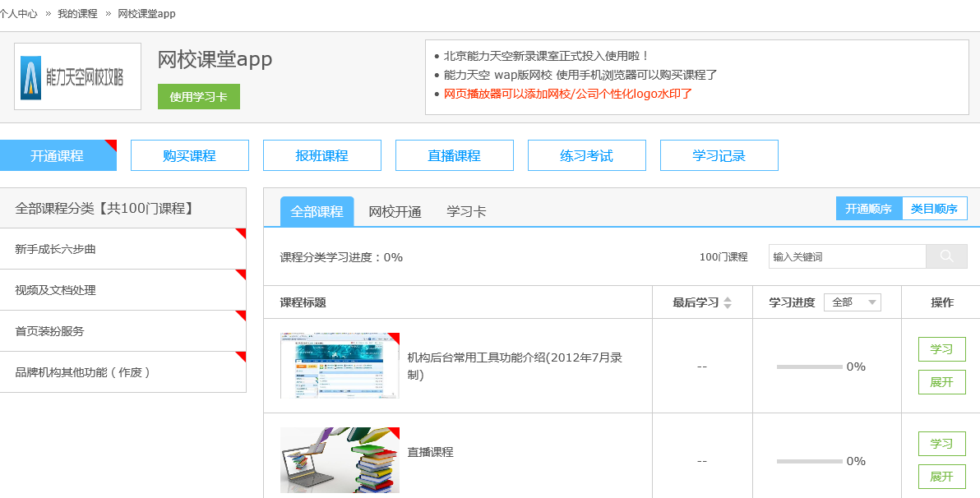This screenshot has height=498, width=980.
Task: Click the 我的课程 breadcrumb link
Action: tap(77, 14)
